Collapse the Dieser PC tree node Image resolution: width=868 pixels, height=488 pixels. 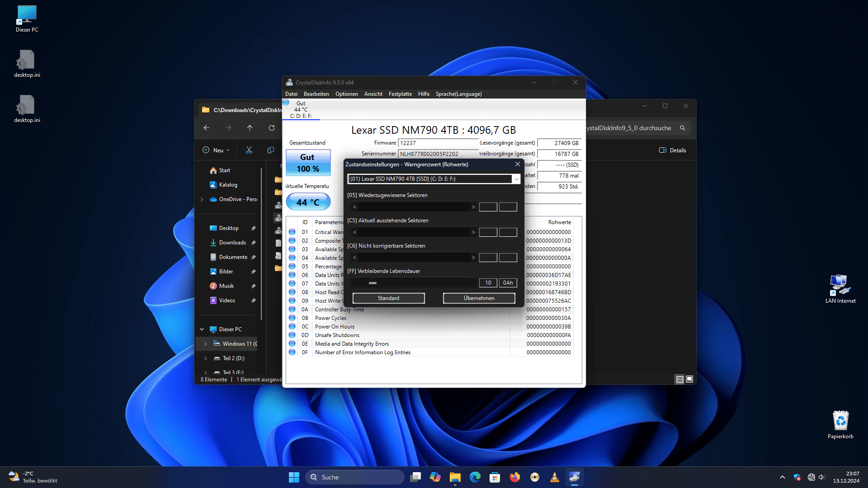202,329
